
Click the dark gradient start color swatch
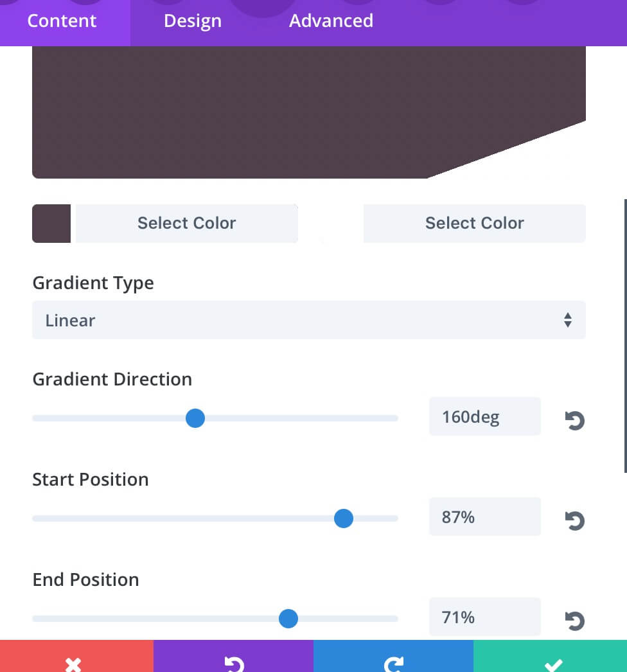tap(51, 224)
